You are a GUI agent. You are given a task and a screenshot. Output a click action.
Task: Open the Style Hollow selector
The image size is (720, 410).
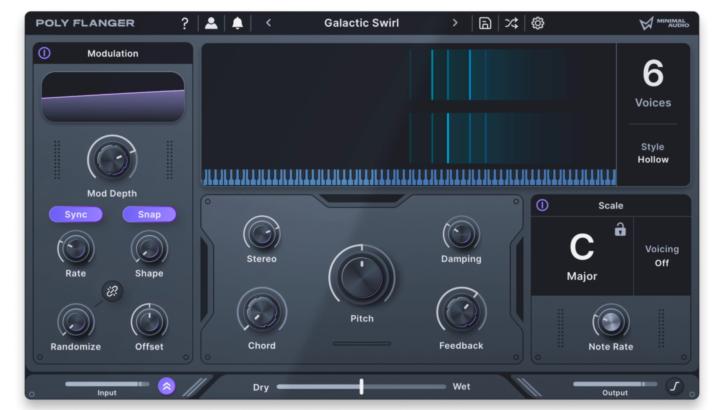tap(652, 153)
